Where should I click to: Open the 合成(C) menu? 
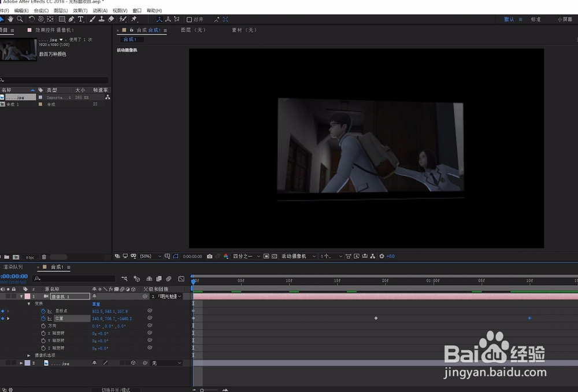coord(41,10)
